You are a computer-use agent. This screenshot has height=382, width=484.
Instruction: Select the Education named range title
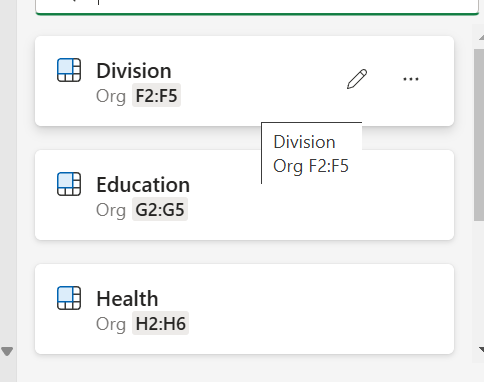(143, 184)
